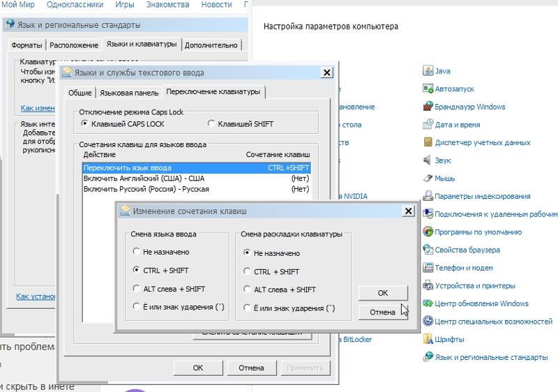Select Не назначено under Смена раскладки клавиатуры
Viewport: 558px width, 392px height.
coord(247,252)
